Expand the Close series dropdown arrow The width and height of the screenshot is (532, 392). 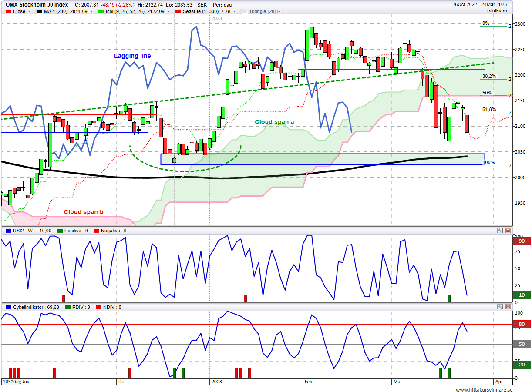29,12
